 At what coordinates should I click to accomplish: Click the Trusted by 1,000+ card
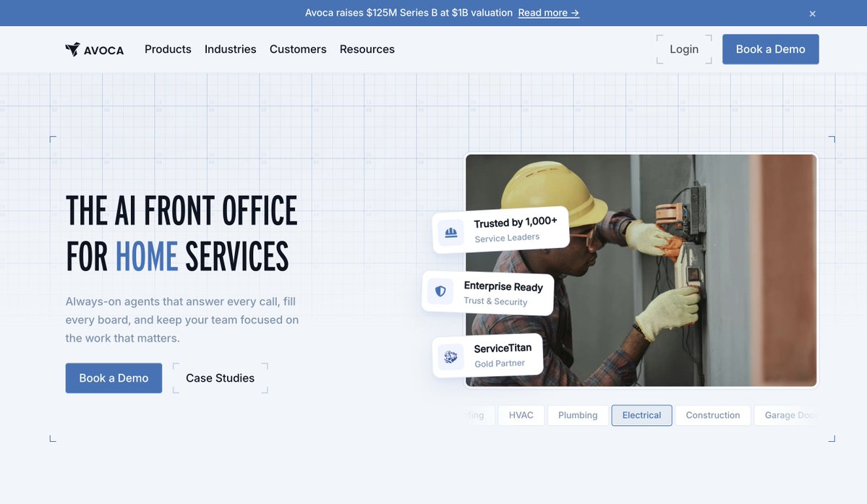[500, 230]
